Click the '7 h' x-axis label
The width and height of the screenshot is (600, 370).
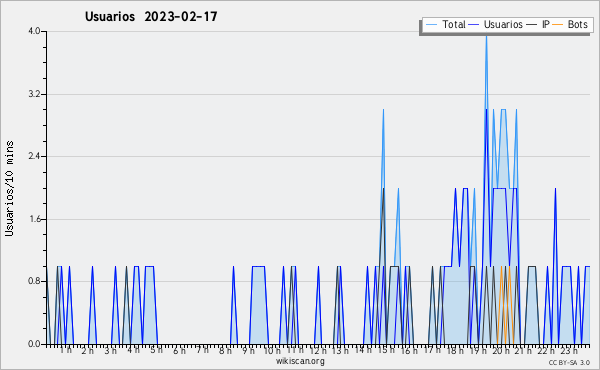[202, 350]
